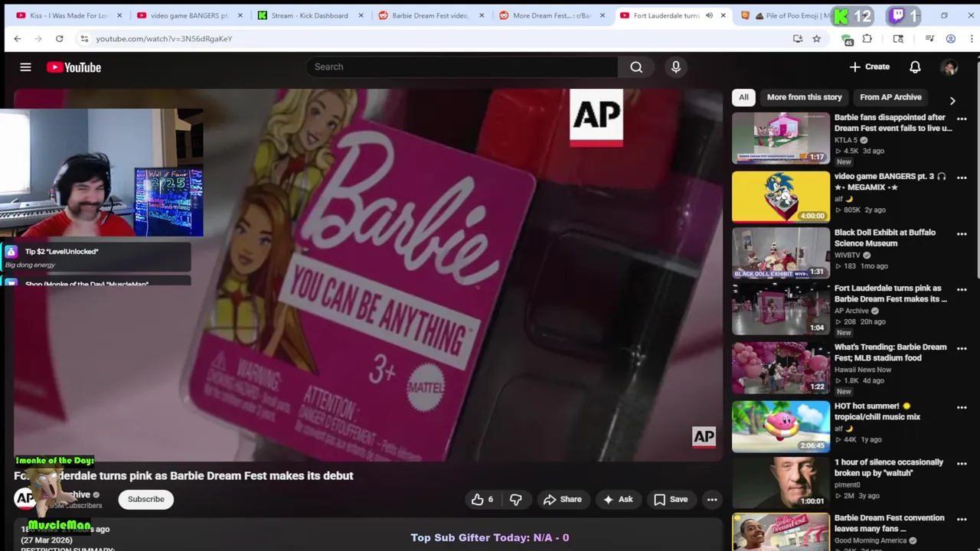View site information icon in address bar
Screen dimensions: 980x551
(x=84, y=38)
